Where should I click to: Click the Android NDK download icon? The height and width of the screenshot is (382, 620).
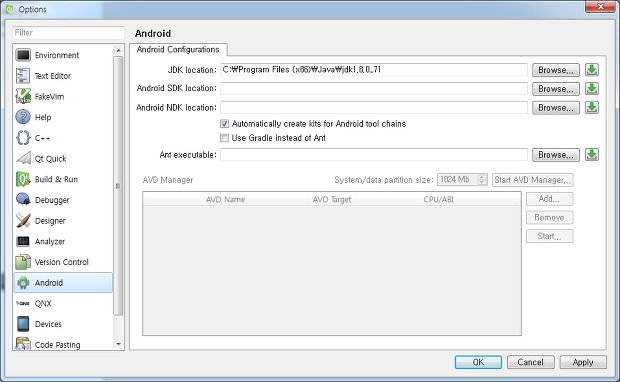tap(592, 107)
